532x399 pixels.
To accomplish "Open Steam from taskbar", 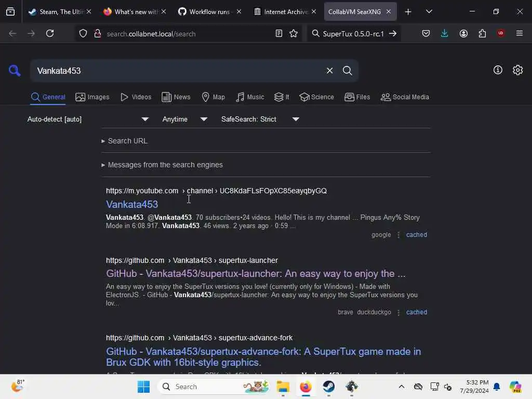I will click(x=328, y=387).
